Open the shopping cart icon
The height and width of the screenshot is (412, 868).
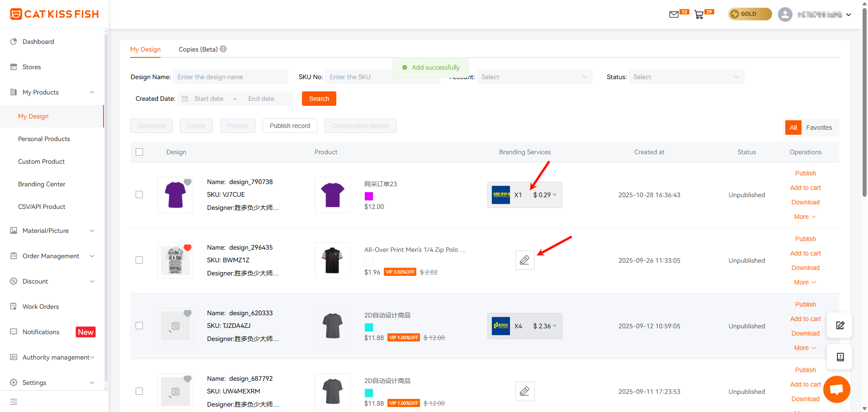click(699, 14)
